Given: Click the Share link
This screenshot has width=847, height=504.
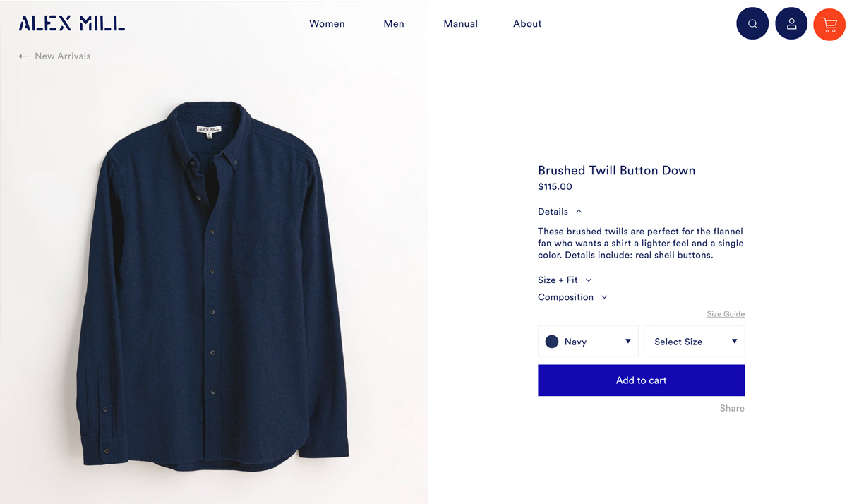Looking at the screenshot, I should click(732, 409).
